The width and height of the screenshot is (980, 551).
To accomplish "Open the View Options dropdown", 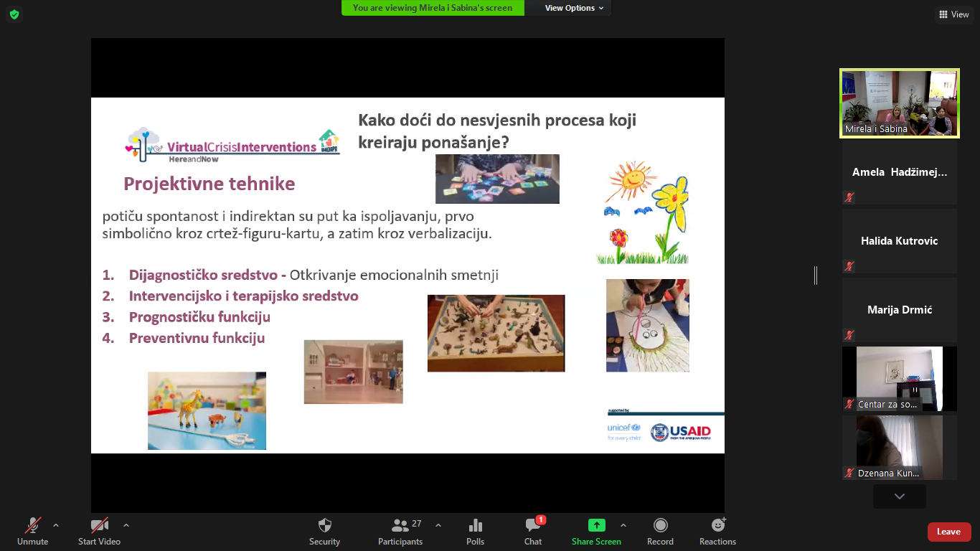I will tap(574, 8).
